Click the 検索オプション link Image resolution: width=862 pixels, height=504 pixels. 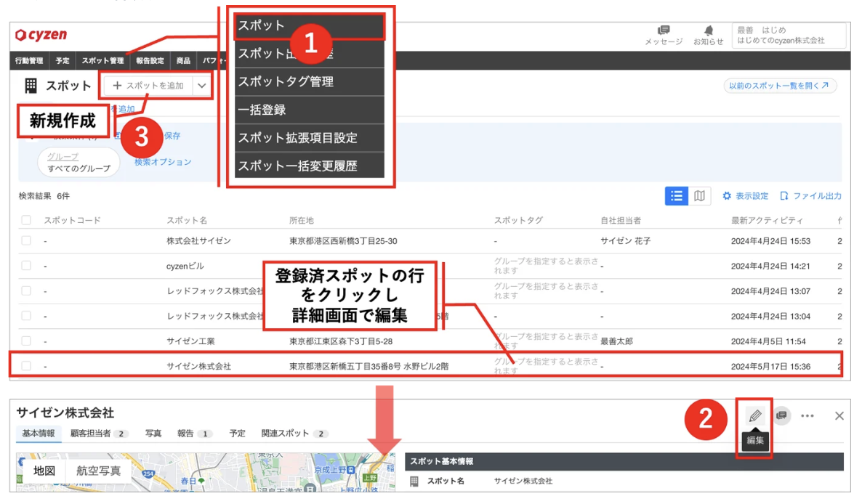coord(163,162)
